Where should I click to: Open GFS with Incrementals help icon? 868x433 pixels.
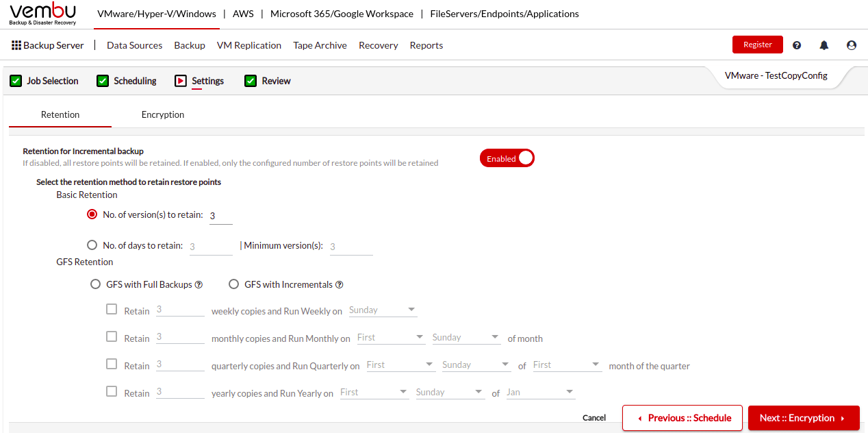339,284
